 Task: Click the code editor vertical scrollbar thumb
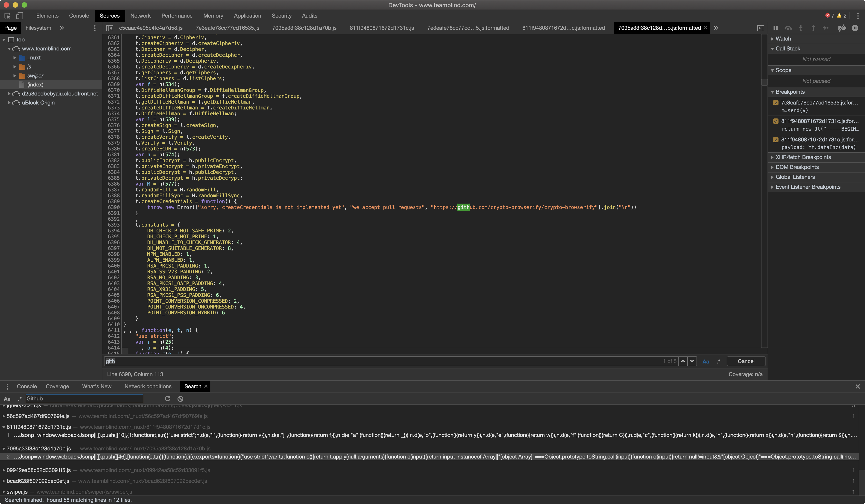pos(764,82)
